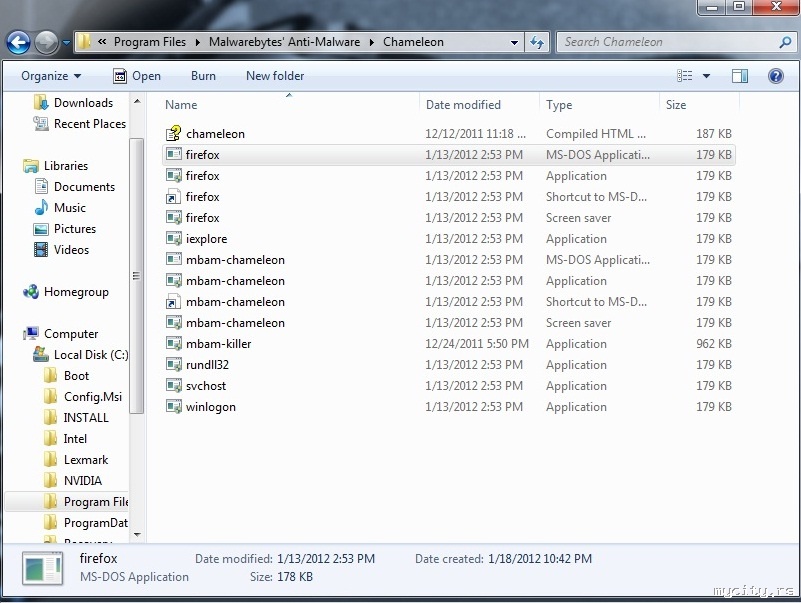Select mbam-chameleon file of type Application
Screen dimensions: 801x603
[449, 281]
